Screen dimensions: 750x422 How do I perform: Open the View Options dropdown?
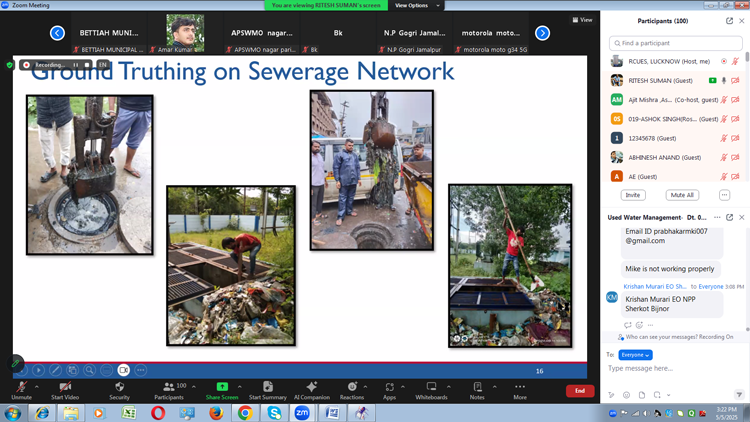point(417,5)
